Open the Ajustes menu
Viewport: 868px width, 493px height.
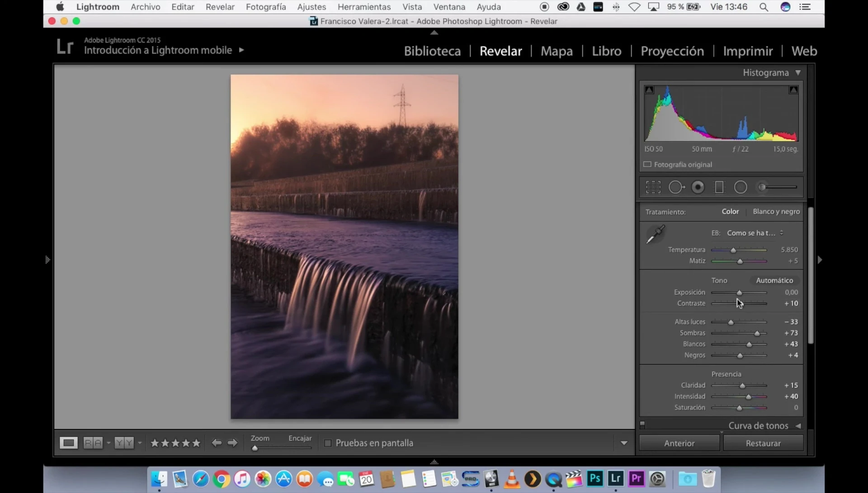click(311, 7)
